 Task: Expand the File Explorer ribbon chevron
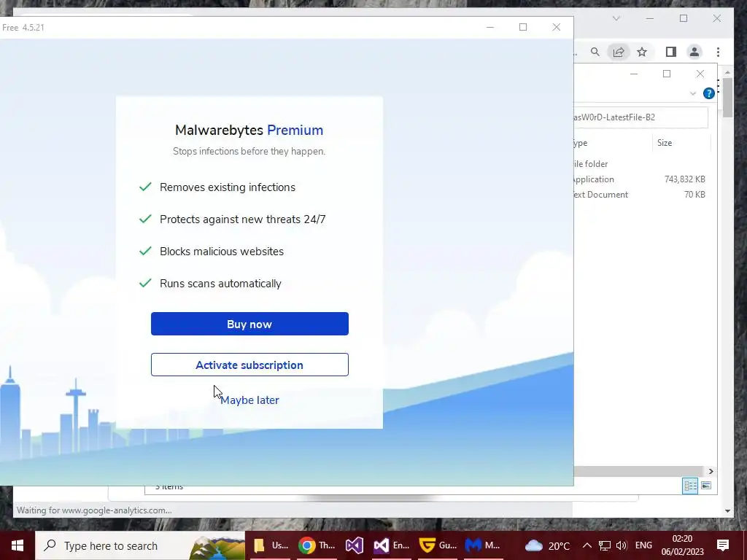[693, 93]
